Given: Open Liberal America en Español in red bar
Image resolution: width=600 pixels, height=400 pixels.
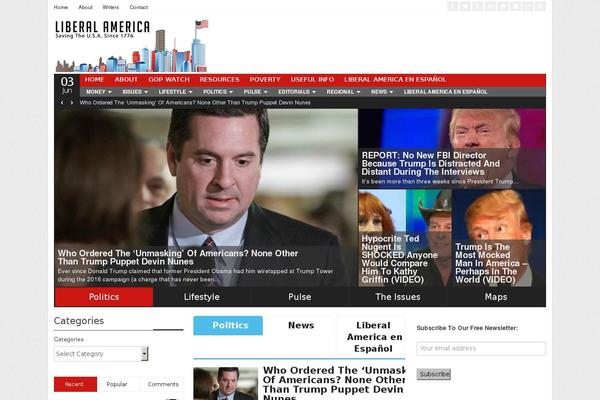Looking at the screenshot, I should [x=395, y=80].
